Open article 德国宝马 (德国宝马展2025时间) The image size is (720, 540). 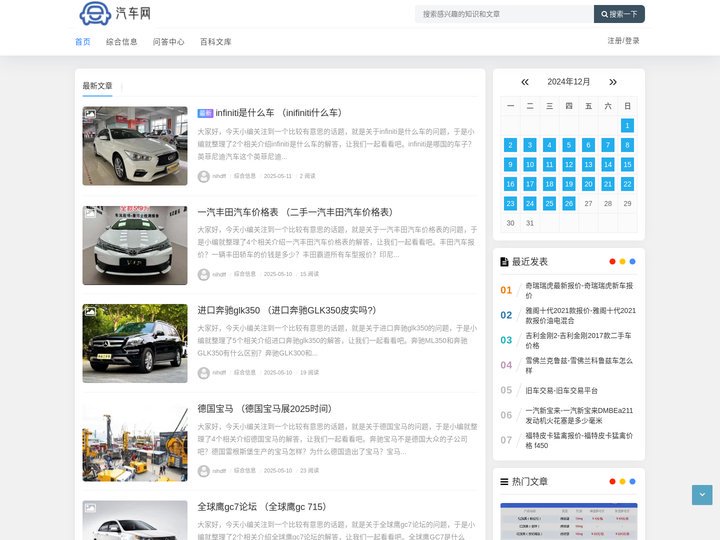click(x=265, y=409)
